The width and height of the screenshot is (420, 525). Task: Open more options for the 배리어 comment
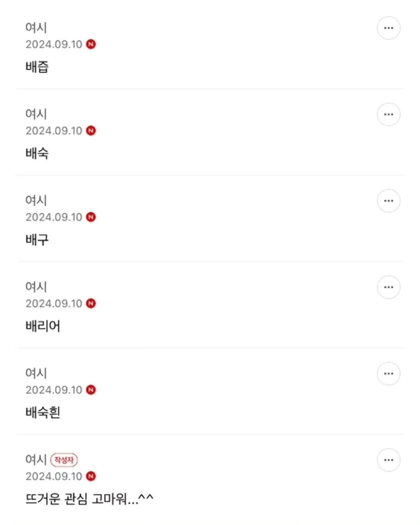(388, 287)
